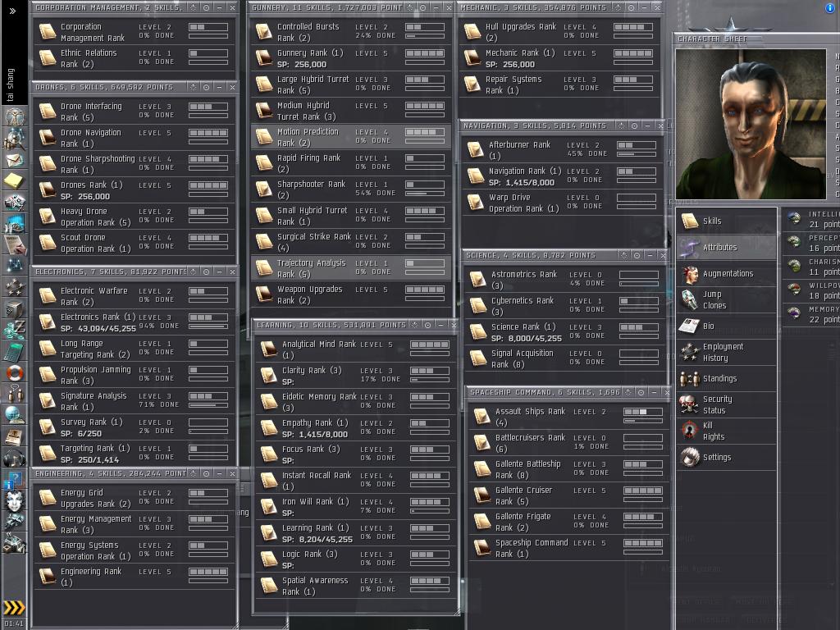Click the Mechanic Rank (1) skill book icon

(472, 58)
